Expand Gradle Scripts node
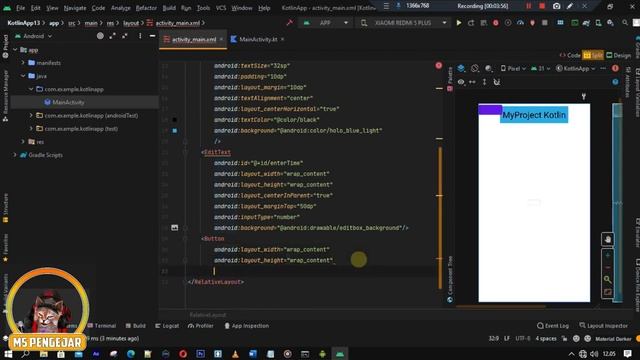 tap(15, 155)
